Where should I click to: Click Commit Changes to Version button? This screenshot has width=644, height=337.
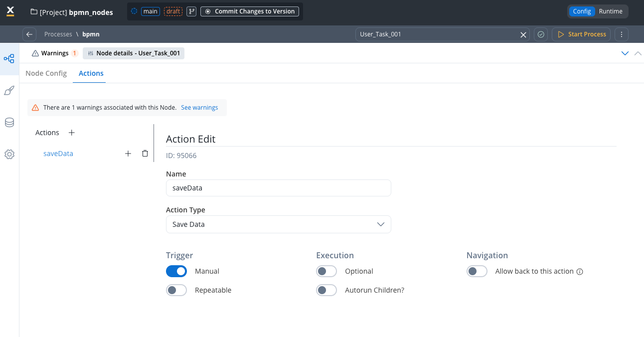250,11
